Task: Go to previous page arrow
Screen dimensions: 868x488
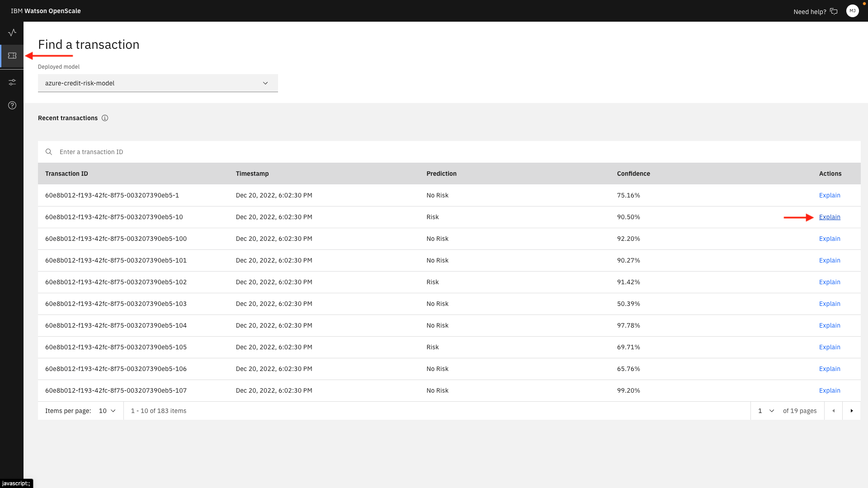Action: [833, 411]
